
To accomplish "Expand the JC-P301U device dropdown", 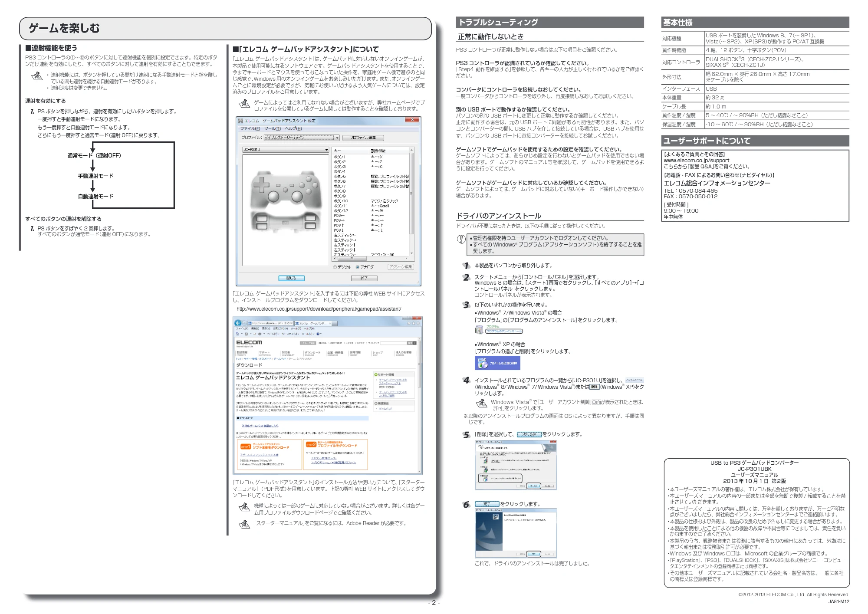I will point(286,150).
